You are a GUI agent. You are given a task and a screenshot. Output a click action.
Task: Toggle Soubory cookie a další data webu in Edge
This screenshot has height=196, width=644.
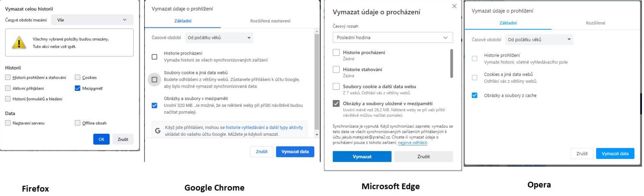[x=336, y=86]
